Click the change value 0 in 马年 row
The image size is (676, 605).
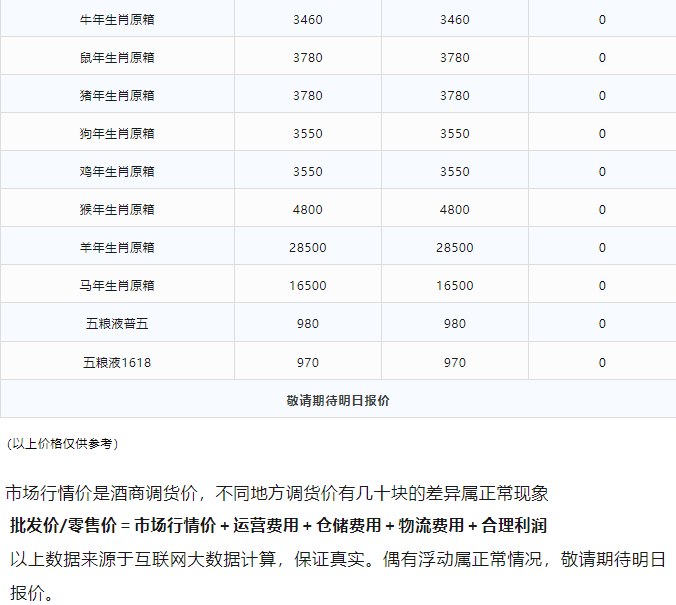coord(602,285)
